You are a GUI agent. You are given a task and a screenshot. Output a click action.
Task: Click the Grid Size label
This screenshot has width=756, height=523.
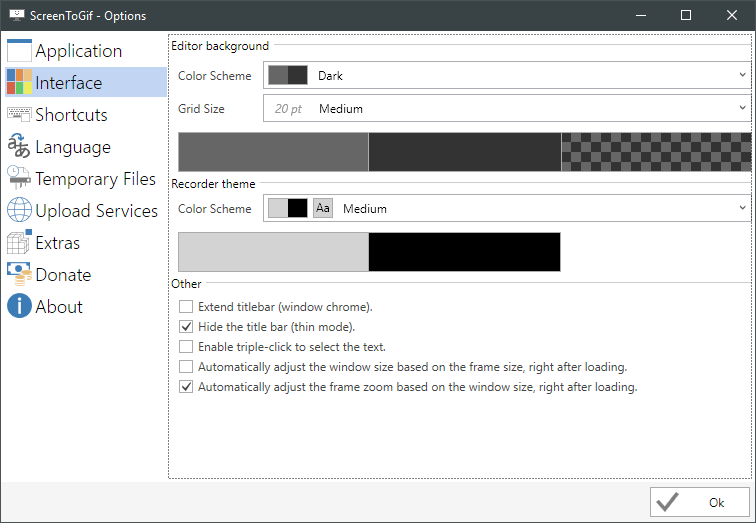point(201,108)
